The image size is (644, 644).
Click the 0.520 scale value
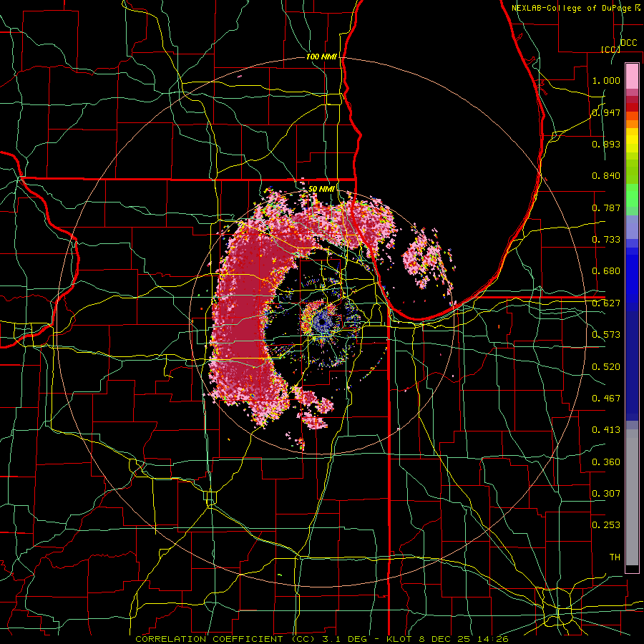coord(606,367)
